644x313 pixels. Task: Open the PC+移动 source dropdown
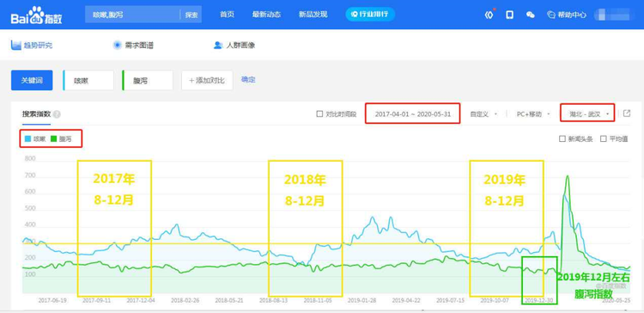532,114
